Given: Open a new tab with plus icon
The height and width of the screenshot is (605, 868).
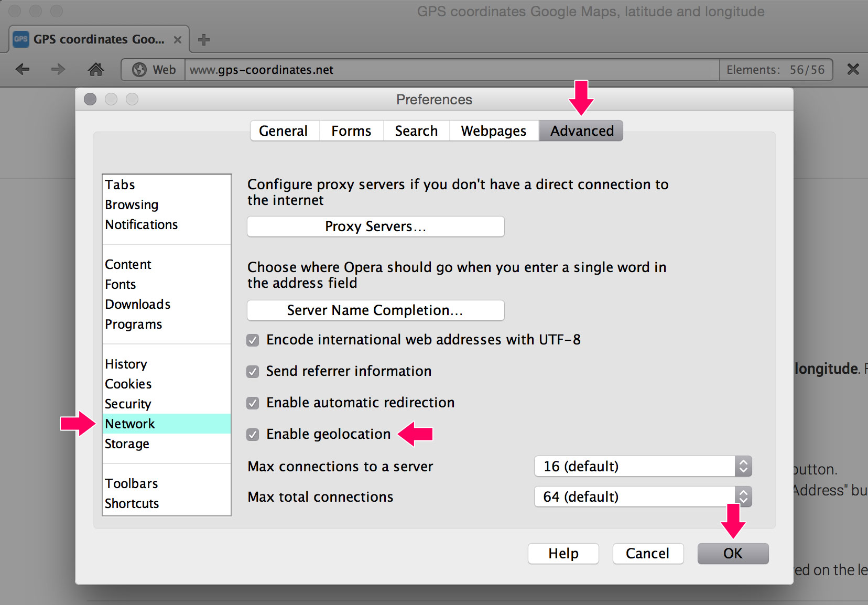Looking at the screenshot, I should pos(204,40).
